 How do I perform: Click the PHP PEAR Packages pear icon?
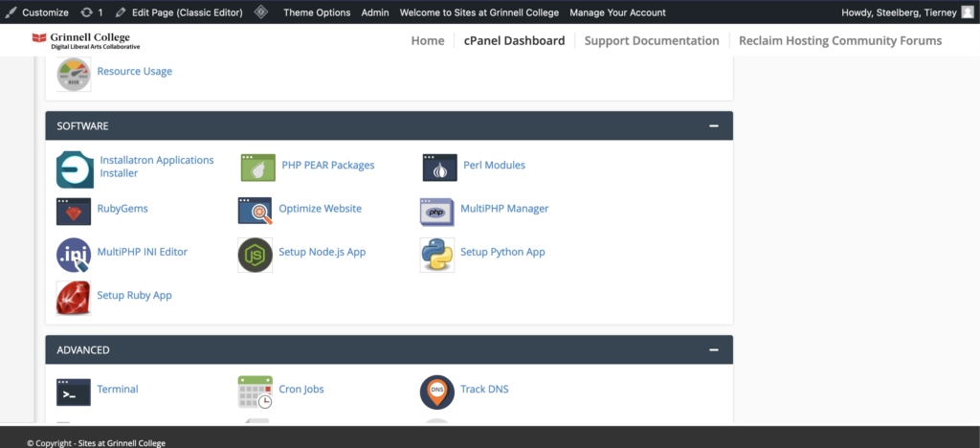click(258, 168)
